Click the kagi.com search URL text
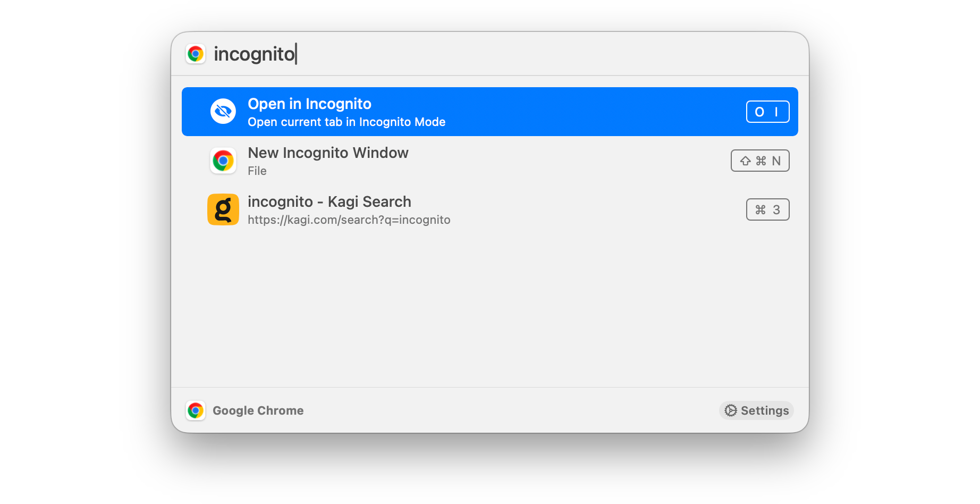The width and height of the screenshot is (980, 504). pos(349,220)
